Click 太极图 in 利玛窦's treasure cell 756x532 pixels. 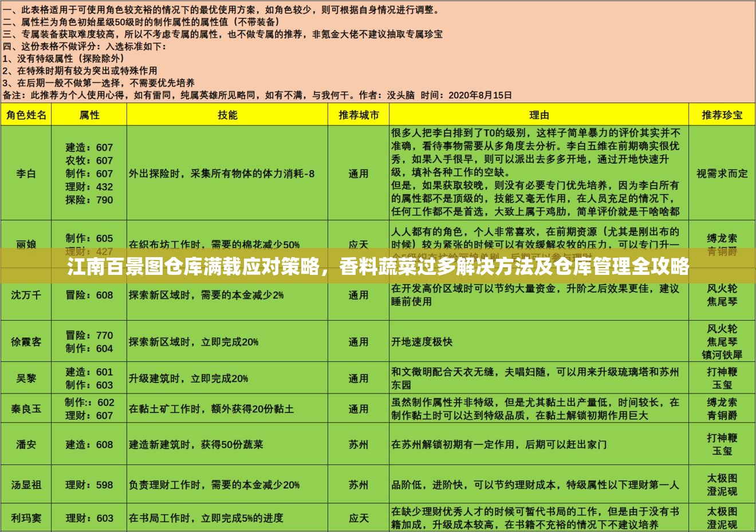pyautogui.click(x=722, y=511)
